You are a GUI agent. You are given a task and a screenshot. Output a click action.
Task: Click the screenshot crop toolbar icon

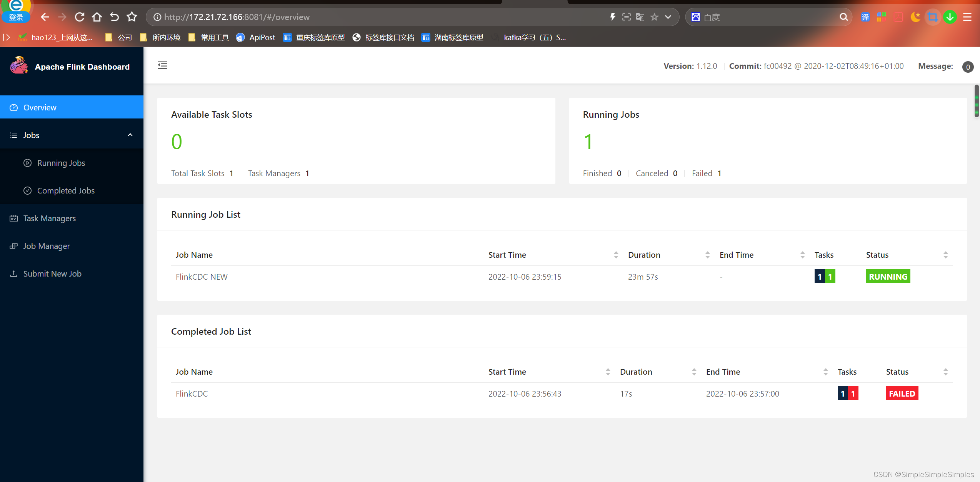(932, 17)
